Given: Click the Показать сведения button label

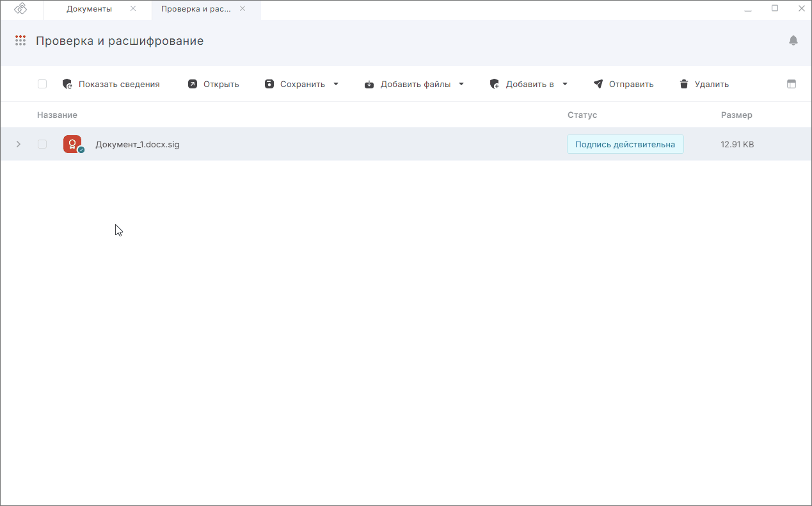Looking at the screenshot, I should pos(119,84).
